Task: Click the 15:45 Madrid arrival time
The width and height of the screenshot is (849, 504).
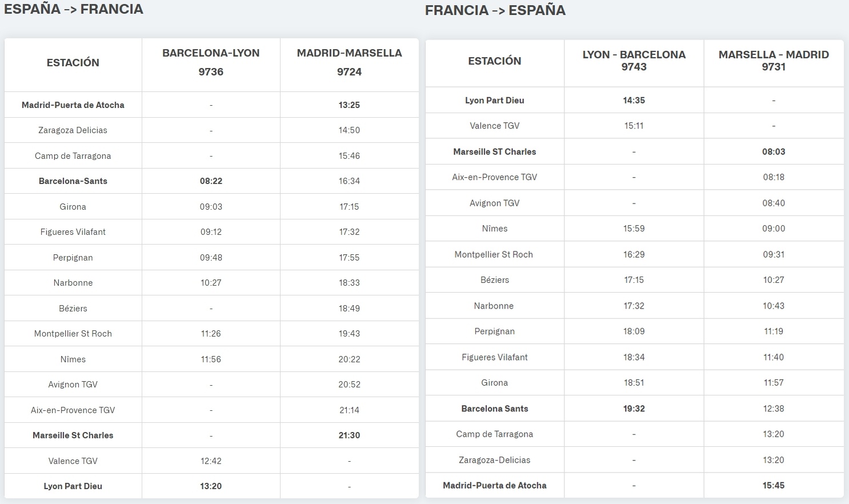Action: 774,486
